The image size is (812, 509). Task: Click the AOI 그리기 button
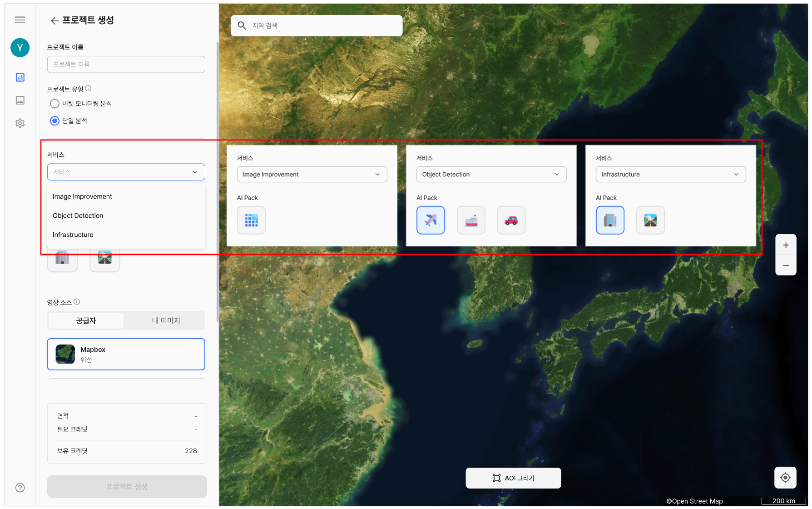pyautogui.click(x=513, y=478)
